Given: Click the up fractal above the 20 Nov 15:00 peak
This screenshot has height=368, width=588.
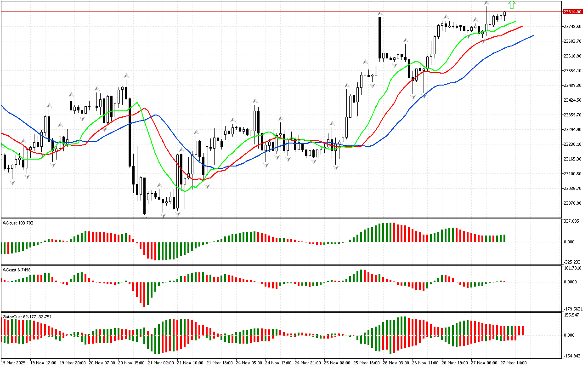Looking at the screenshot, I should pos(125,75).
